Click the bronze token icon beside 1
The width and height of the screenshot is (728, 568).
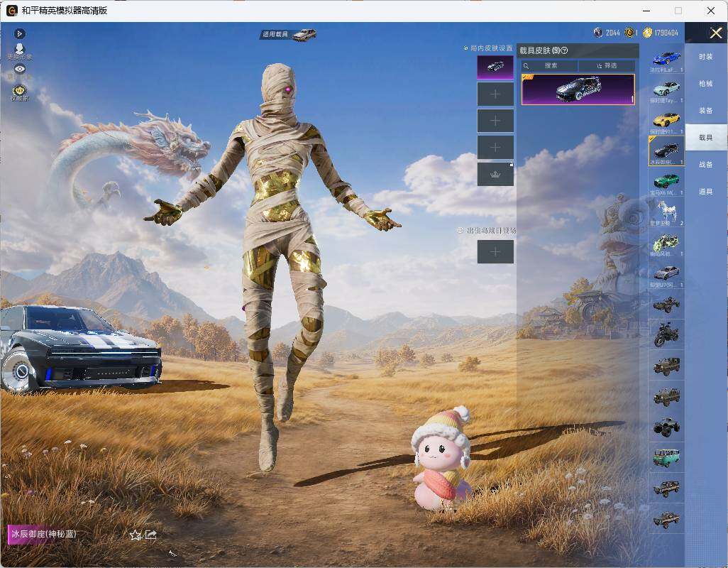pos(629,33)
